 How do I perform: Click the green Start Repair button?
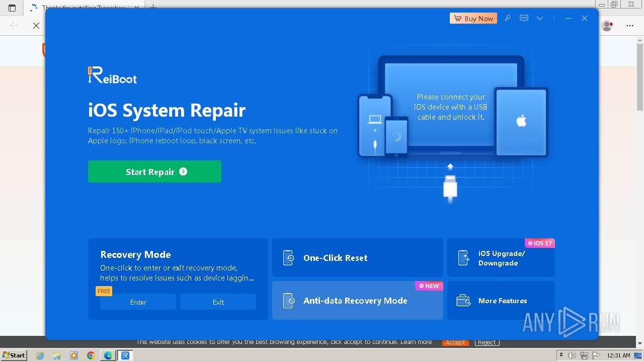click(154, 171)
